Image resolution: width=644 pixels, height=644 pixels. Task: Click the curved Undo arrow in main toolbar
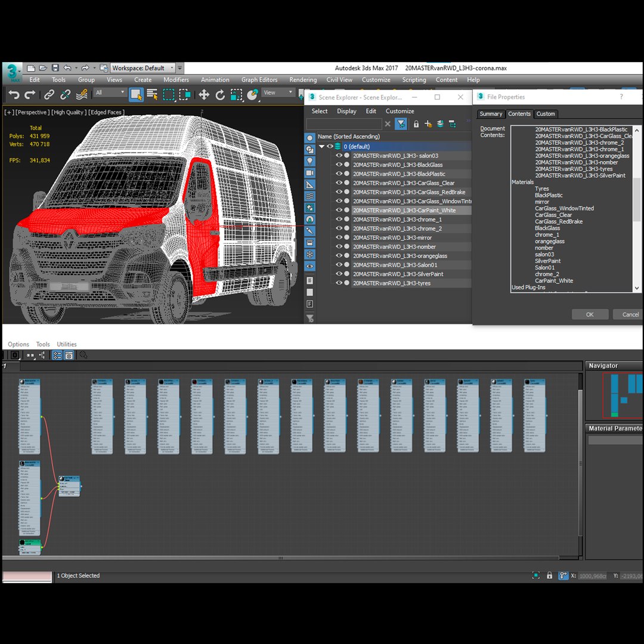[x=14, y=95]
